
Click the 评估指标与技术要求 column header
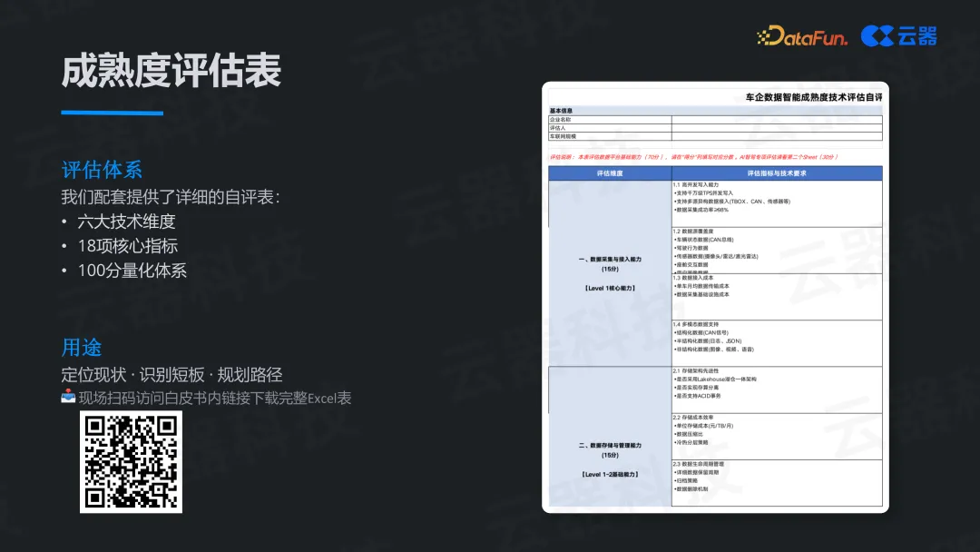click(x=777, y=173)
